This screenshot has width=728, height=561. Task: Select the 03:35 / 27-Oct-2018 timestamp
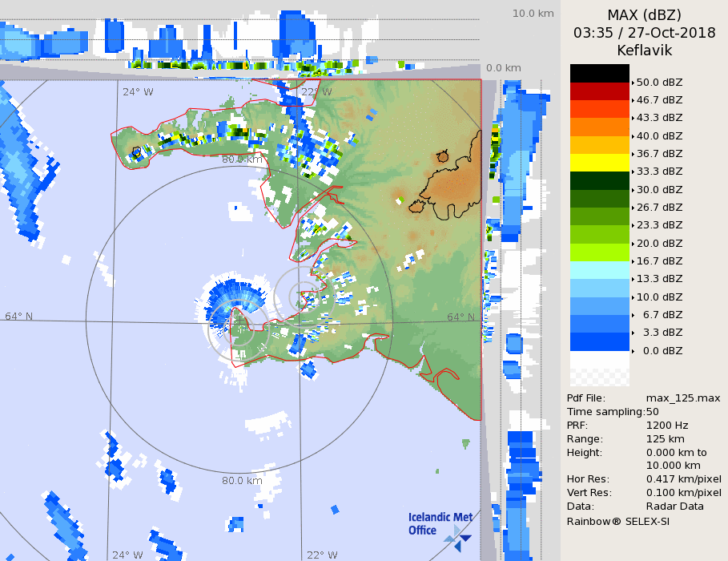click(x=644, y=33)
